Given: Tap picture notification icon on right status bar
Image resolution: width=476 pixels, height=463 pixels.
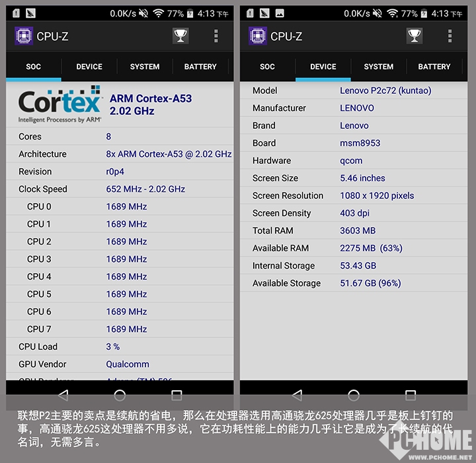Looking at the screenshot, I should click(x=280, y=13).
